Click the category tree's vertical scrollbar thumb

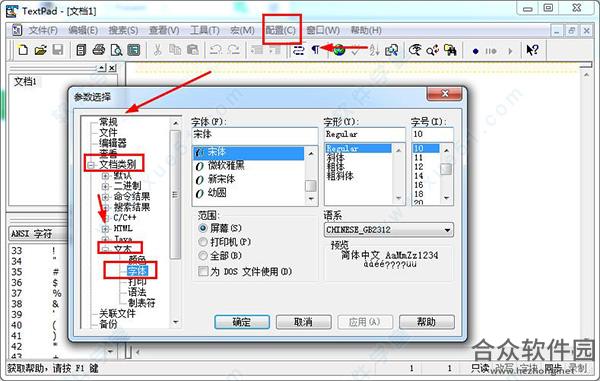pos(175,195)
